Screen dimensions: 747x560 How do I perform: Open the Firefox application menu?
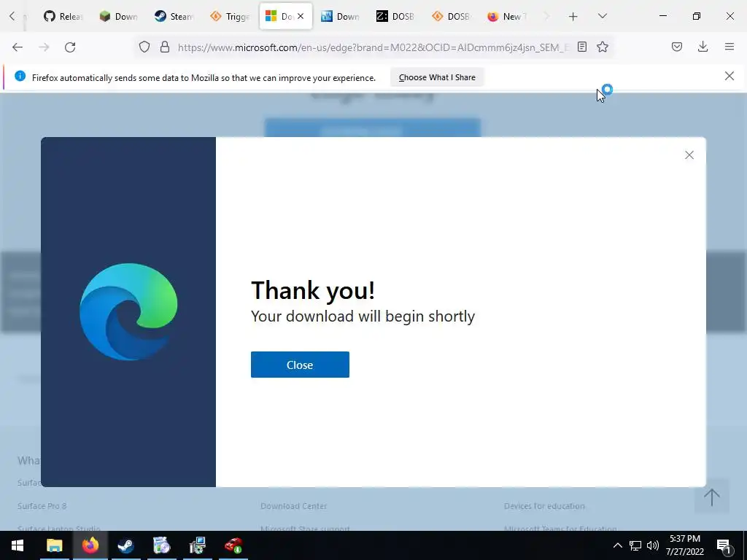click(729, 47)
